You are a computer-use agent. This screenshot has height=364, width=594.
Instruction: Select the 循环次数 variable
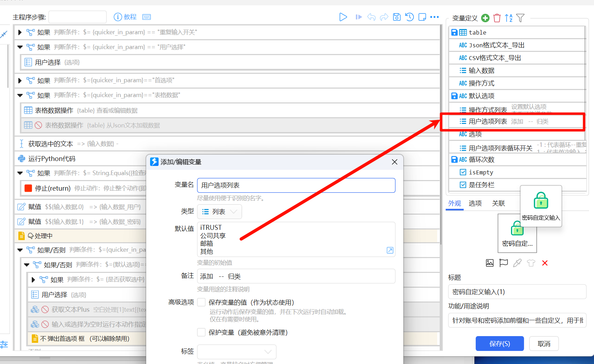(517, 160)
